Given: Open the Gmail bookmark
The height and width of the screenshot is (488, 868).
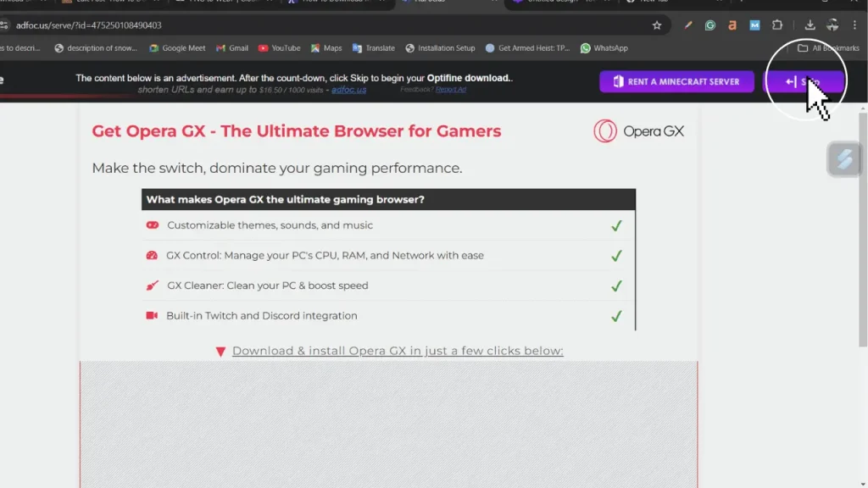Looking at the screenshot, I should pos(232,48).
